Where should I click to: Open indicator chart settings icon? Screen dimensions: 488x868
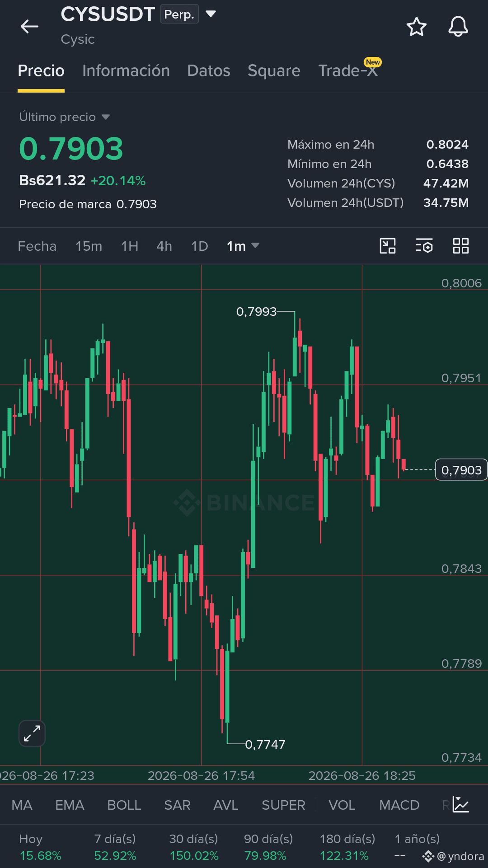pyautogui.click(x=461, y=805)
